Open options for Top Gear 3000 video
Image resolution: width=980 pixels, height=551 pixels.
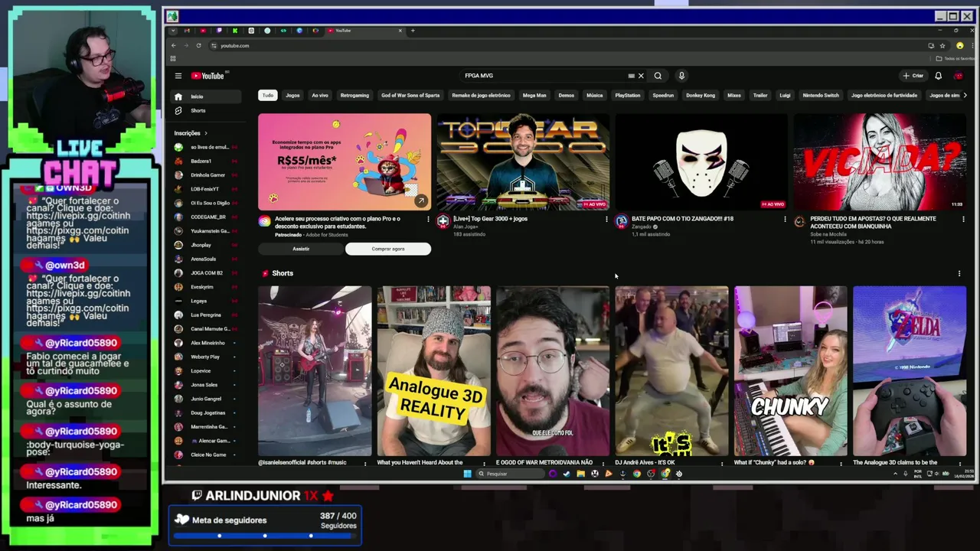[x=606, y=219]
